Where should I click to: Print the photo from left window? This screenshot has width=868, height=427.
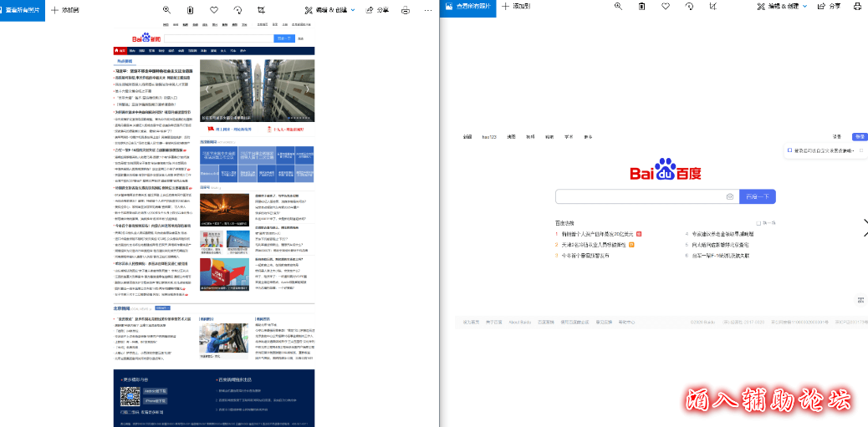(x=406, y=10)
